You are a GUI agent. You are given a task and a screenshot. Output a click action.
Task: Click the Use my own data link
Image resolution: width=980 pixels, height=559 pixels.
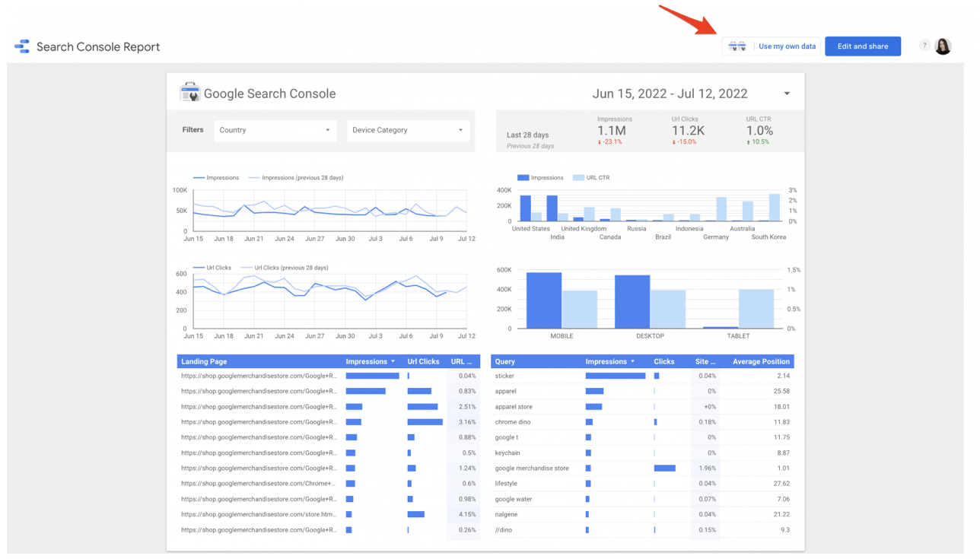787,46
